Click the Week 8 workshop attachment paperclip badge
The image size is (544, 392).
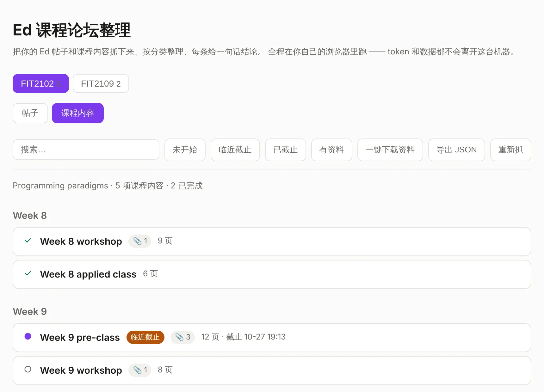pyautogui.click(x=140, y=241)
